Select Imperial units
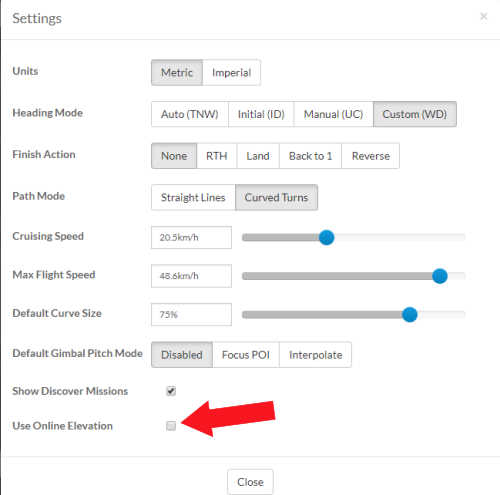This screenshot has width=500, height=495. click(231, 73)
